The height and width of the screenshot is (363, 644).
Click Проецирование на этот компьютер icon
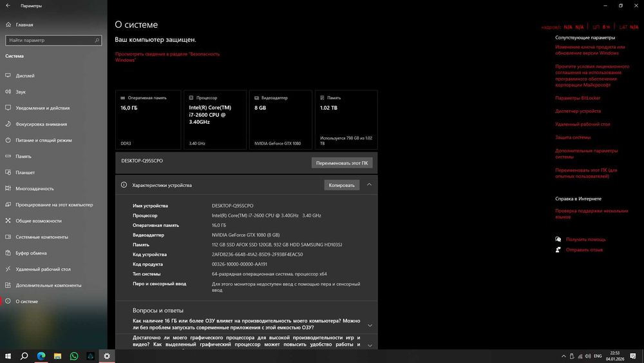click(8, 204)
